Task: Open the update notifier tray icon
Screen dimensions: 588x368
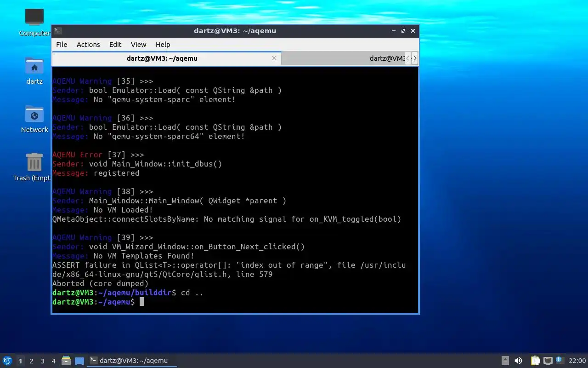Action: click(559, 360)
